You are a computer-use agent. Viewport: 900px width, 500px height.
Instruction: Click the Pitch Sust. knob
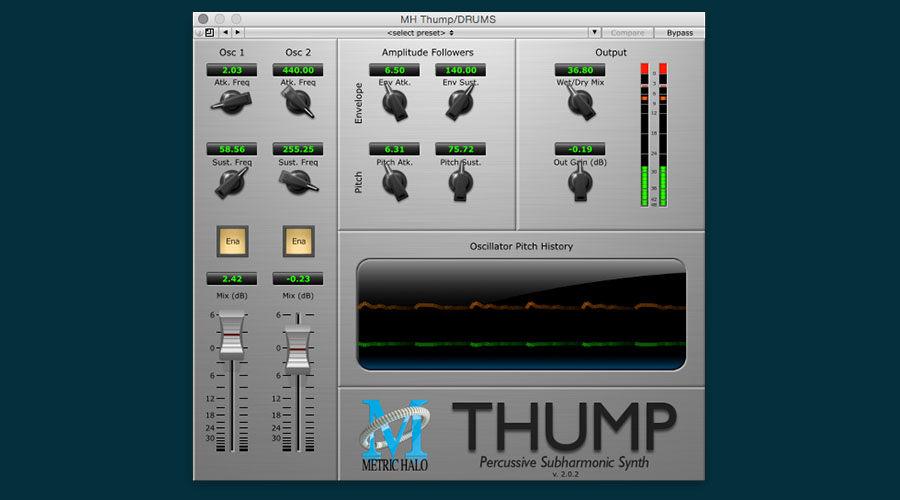460,181
